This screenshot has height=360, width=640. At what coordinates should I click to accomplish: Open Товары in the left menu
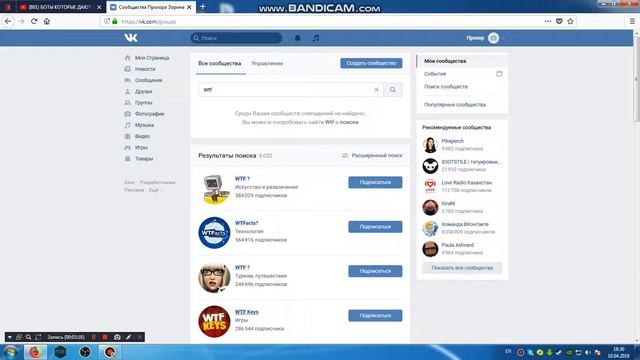click(x=144, y=159)
